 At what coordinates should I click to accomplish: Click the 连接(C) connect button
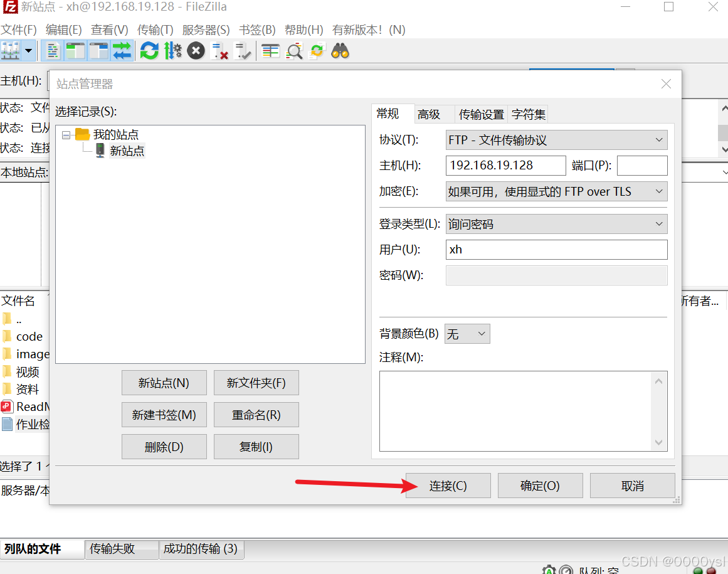(448, 486)
